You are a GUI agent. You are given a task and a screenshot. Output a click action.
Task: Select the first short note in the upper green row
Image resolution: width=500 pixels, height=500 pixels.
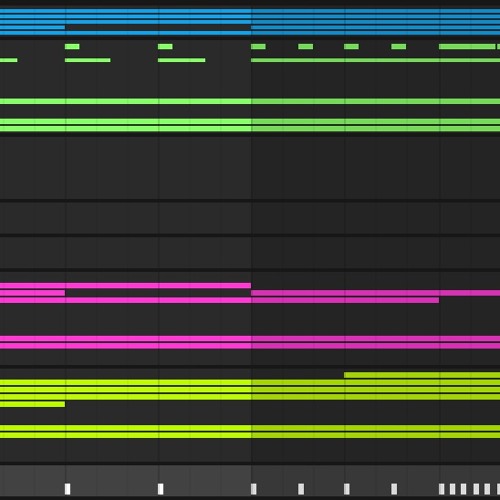coord(72,46)
